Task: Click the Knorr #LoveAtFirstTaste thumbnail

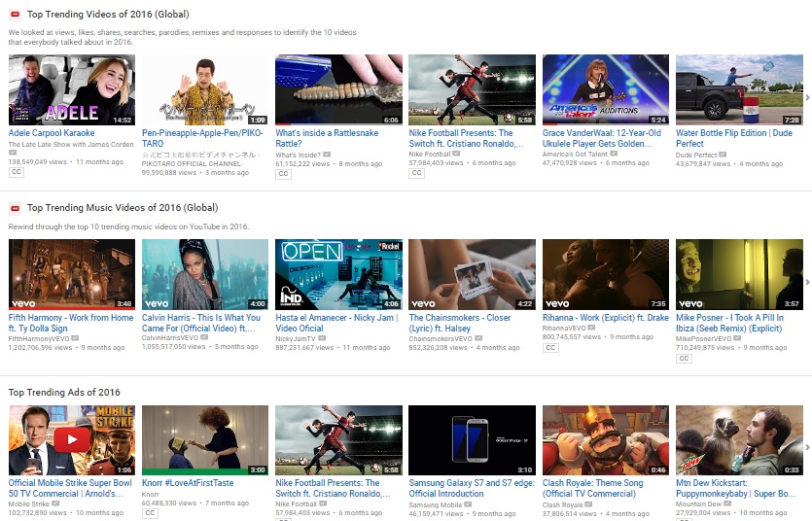Action: coord(205,440)
